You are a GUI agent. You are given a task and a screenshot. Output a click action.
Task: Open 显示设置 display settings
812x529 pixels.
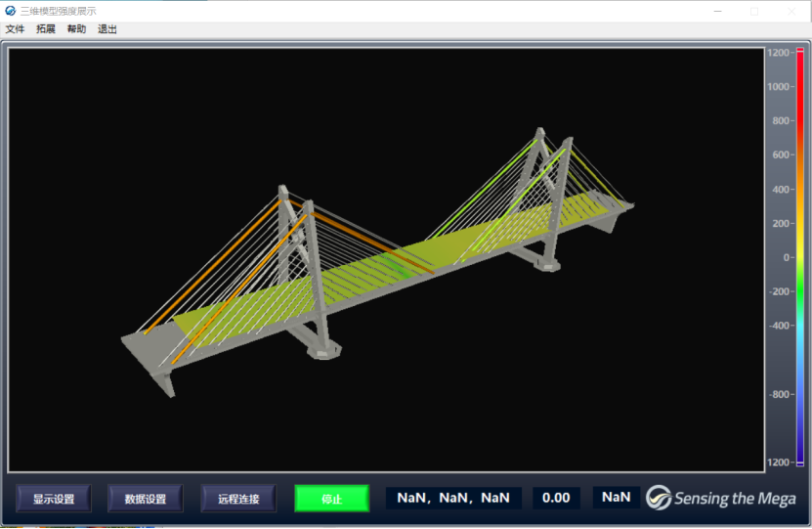coord(54,499)
